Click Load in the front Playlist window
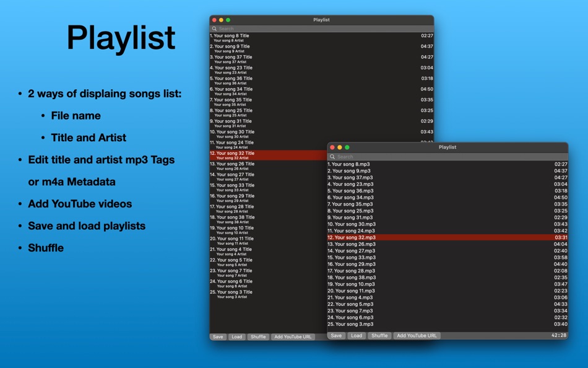Screen dimensions: 588x368 pos(357,335)
